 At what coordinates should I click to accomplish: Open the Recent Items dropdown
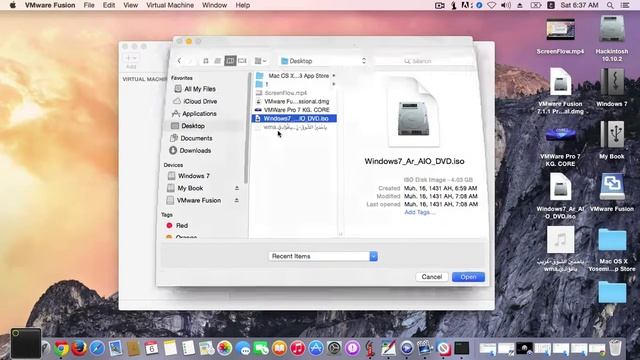(x=322, y=256)
